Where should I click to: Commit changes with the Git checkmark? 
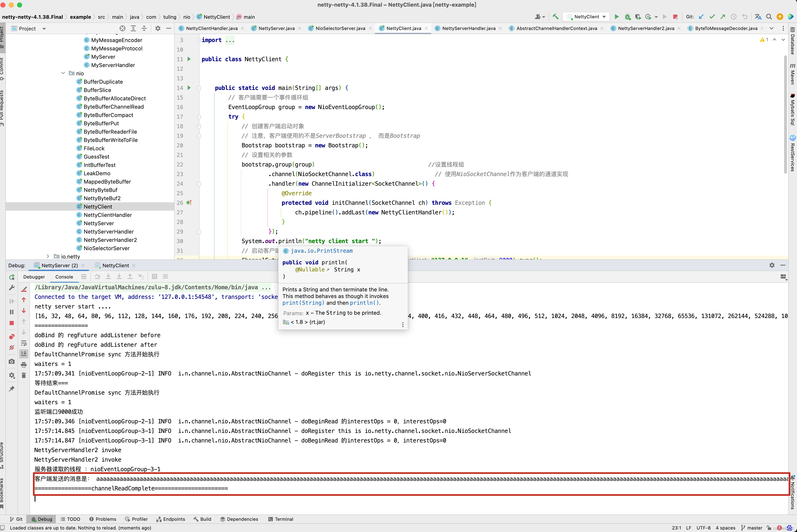tap(712, 17)
